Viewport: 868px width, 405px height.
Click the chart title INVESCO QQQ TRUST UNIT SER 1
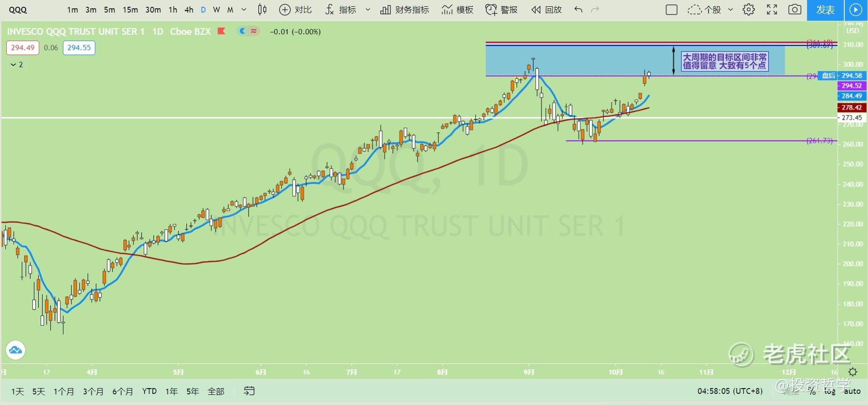click(x=75, y=31)
